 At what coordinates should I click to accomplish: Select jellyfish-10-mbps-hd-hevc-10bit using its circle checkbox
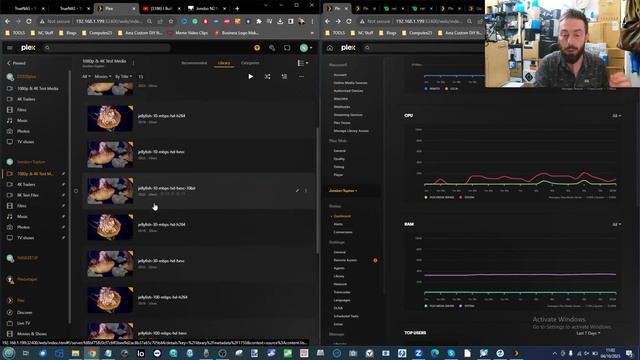(76, 191)
